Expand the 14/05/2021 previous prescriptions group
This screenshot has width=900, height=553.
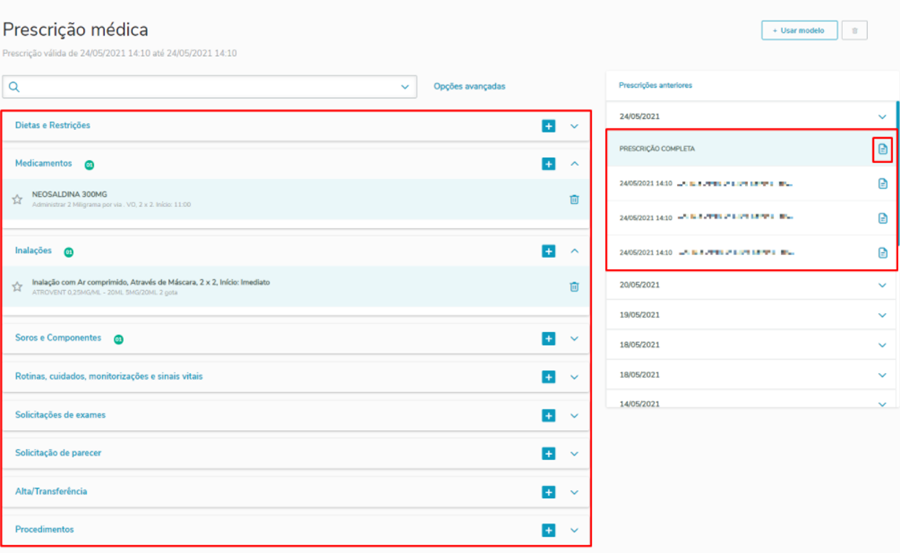(882, 404)
